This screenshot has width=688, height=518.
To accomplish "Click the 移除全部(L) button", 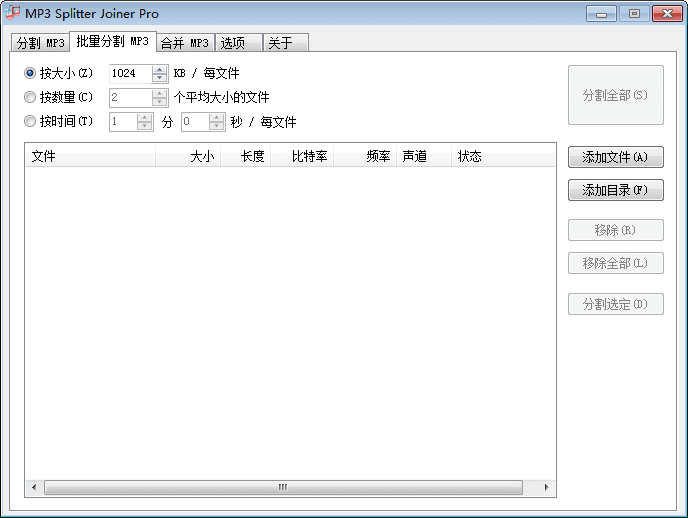I will 616,263.
